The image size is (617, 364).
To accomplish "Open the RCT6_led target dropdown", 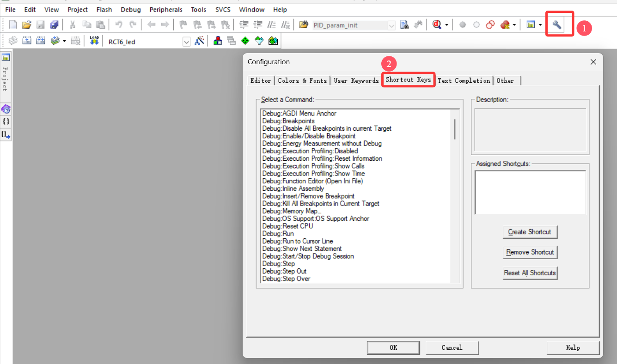I will click(x=187, y=42).
